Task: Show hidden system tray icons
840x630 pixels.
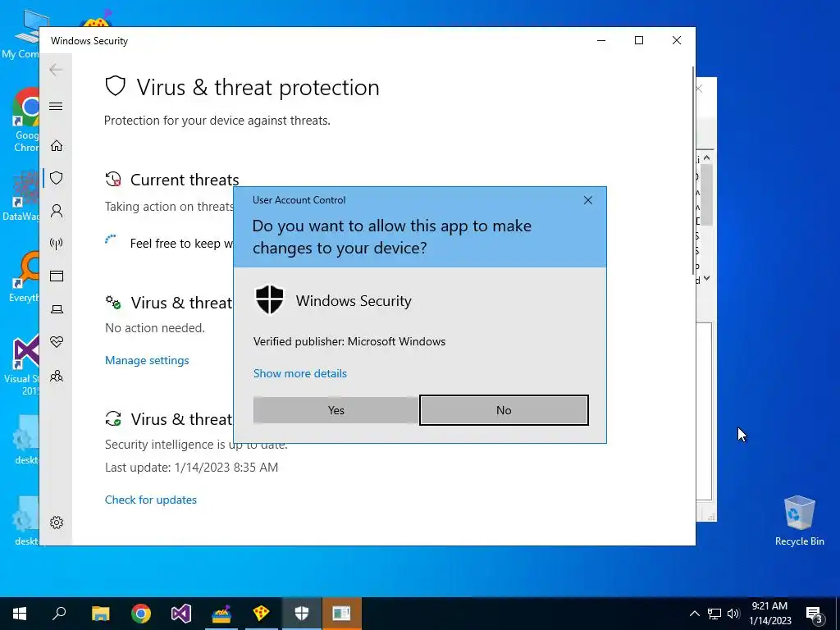Action: pyautogui.click(x=694, y=614)
